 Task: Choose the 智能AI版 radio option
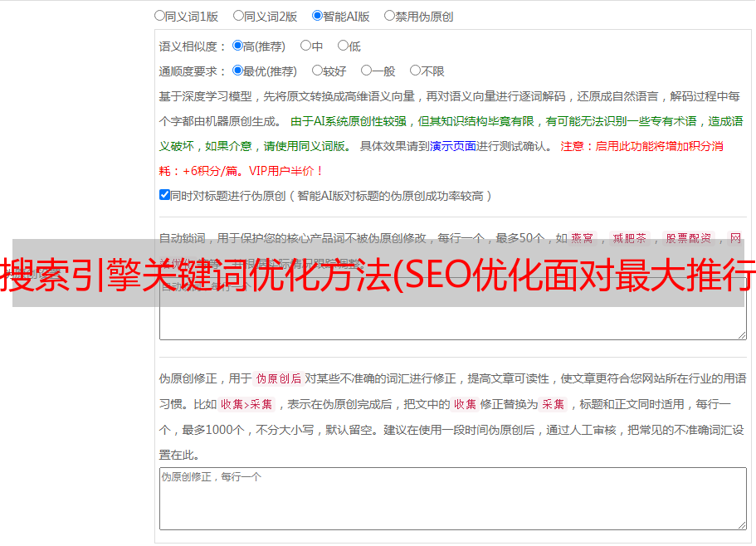(x=317, y=16)
